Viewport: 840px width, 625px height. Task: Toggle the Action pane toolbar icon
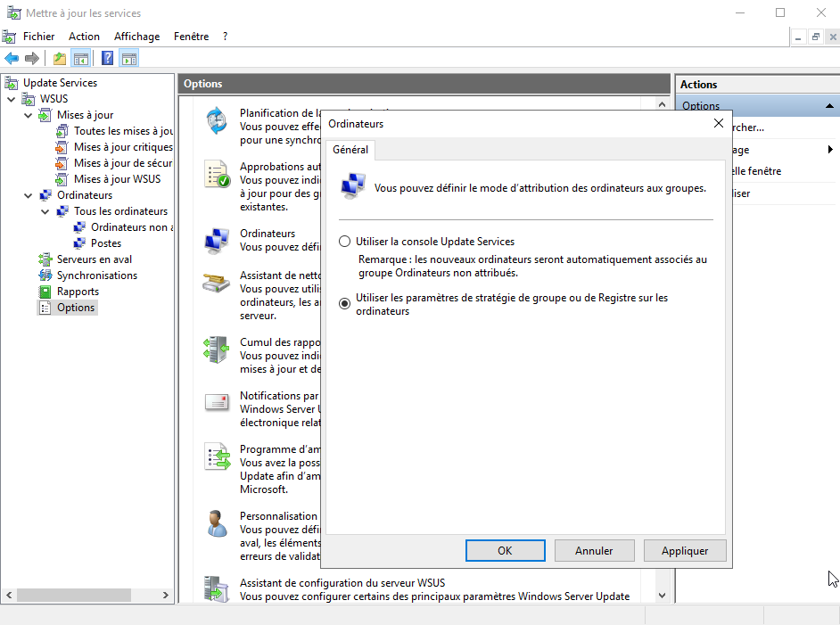(129, 58)
